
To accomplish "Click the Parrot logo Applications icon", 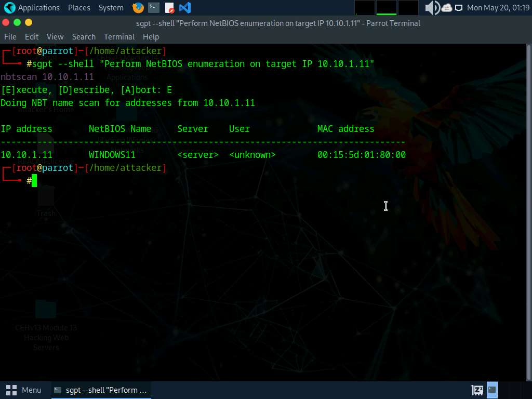I will (9, 8).
